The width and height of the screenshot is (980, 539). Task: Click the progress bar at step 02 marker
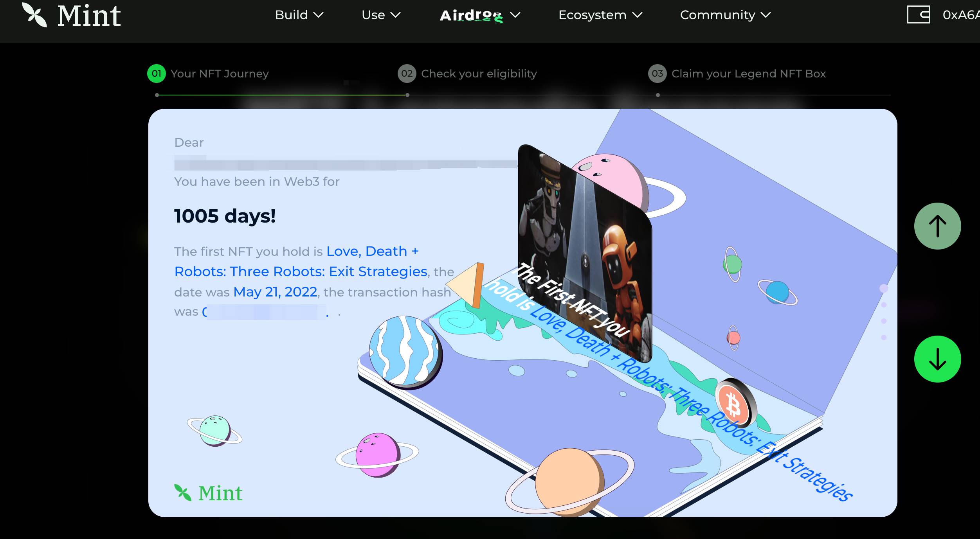pyautogui.click(x=407, y=95)
